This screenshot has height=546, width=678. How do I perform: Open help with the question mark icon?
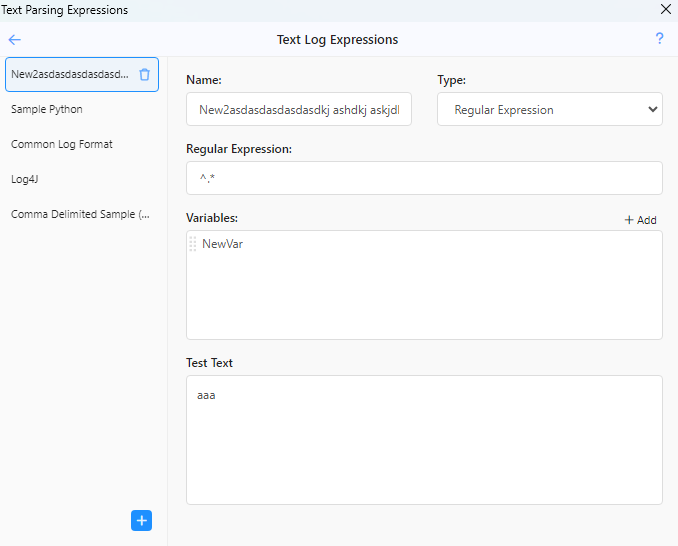click(659, 38)
